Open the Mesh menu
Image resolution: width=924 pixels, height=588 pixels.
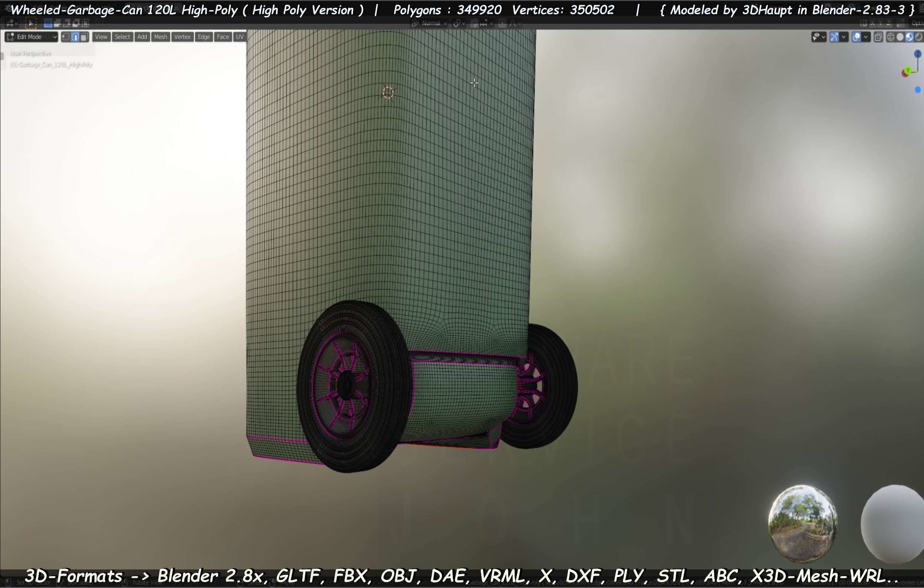[x=160, y=37]
